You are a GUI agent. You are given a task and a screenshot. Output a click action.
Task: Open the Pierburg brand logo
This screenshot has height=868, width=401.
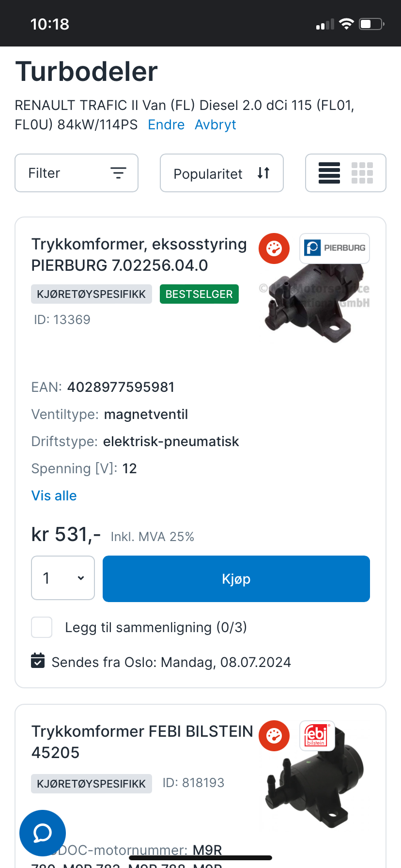point(335,248)
